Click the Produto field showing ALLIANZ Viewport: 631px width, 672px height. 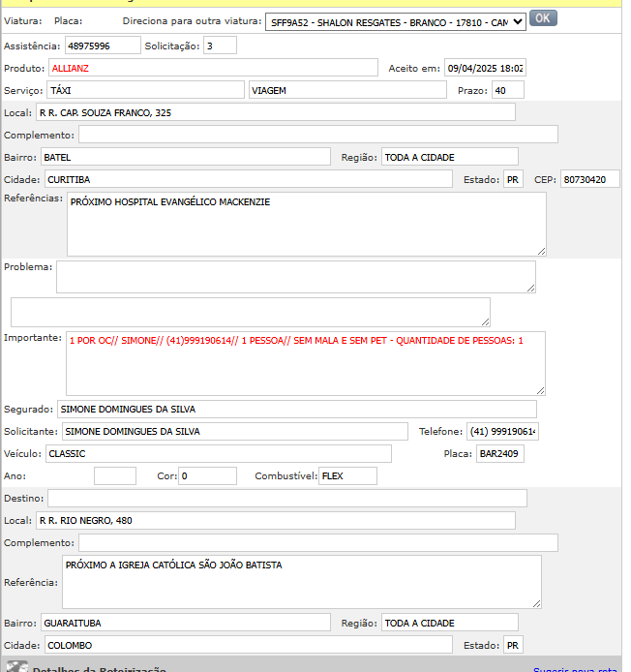(x=213, y=68)
